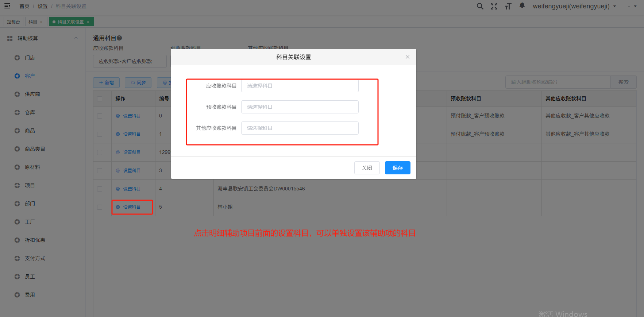Click the font size adjust icon

[508, 6]
